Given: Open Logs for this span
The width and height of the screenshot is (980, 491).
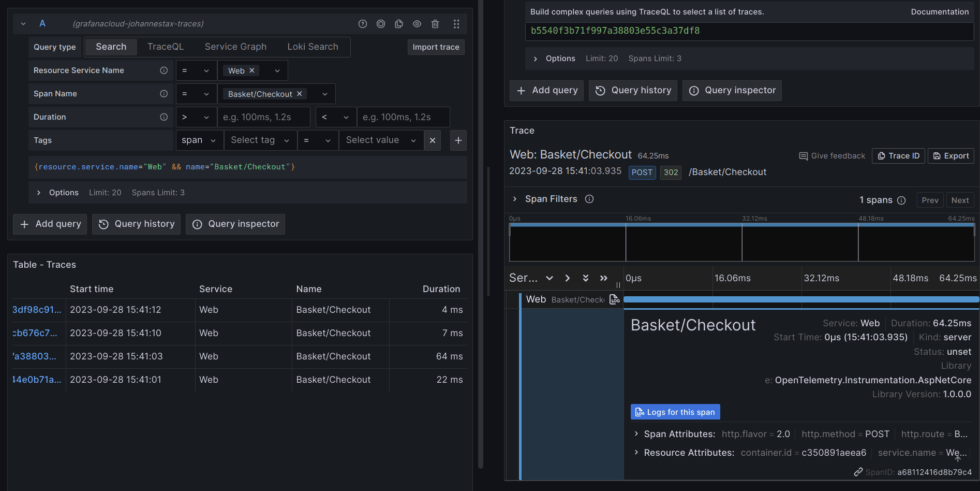Looking at the screenshot, I should coord(675,411).
